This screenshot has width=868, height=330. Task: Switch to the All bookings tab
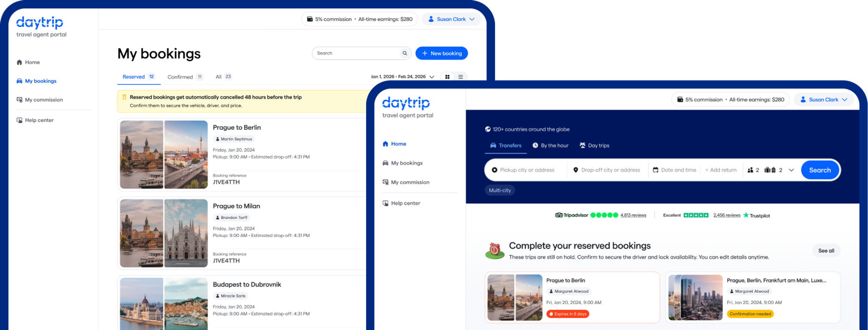(223, 77)
